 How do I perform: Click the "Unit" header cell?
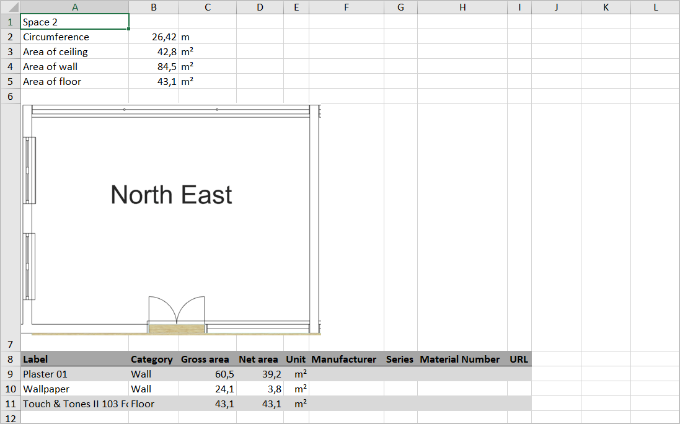click(296, 359)
